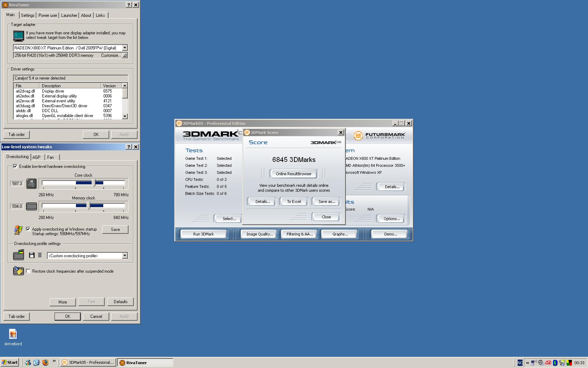
Task: Click the multicolor monitor tray icon
Action: 569,363
